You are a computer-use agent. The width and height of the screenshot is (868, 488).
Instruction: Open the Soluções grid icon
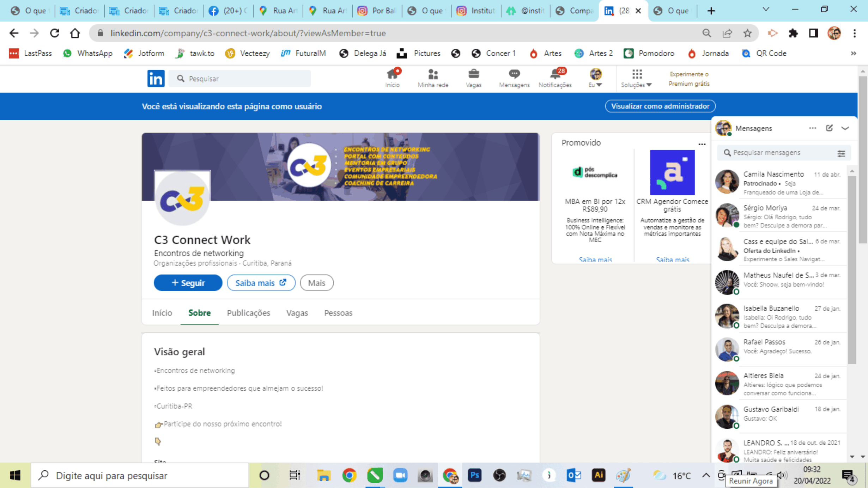tap(636, 75)
